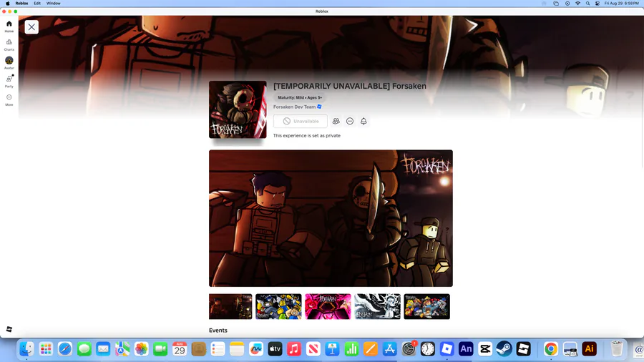
Task: Open Calendar from the Dock
Action: (x=180, y=349)
